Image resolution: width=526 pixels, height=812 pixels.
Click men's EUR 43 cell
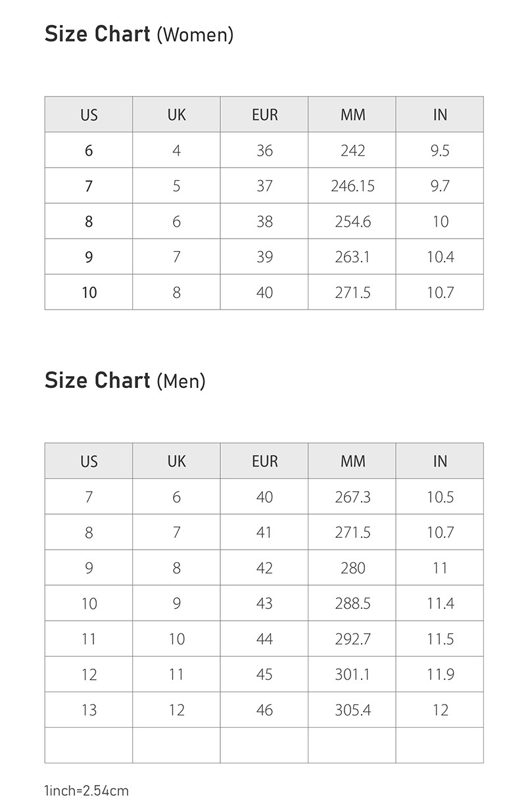click(x=264, y=604)
